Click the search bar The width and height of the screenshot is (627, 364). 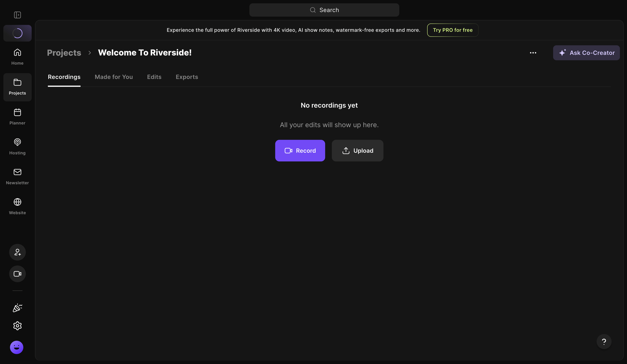pos(324,10)
